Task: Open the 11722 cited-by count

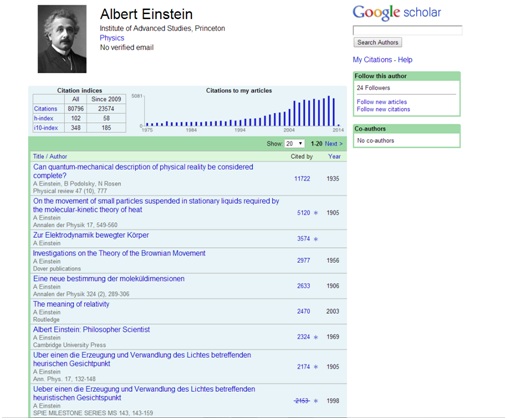Action: click(302, 179)
